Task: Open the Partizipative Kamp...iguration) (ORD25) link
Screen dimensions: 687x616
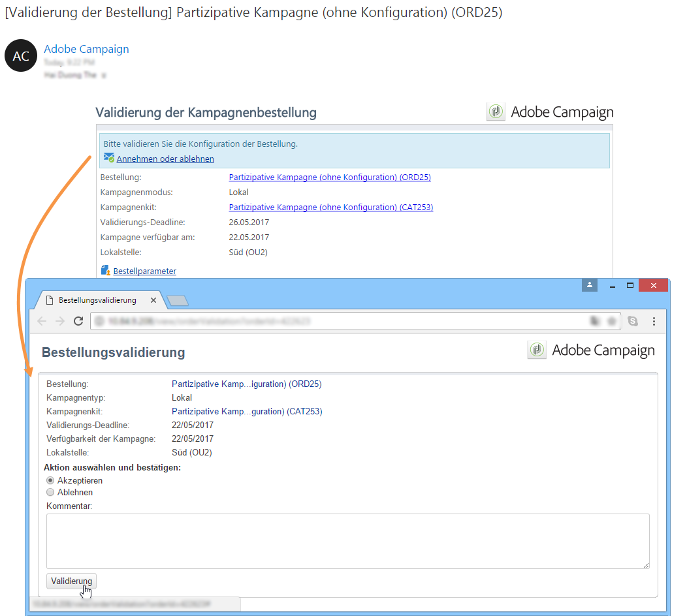Action: 247,384
